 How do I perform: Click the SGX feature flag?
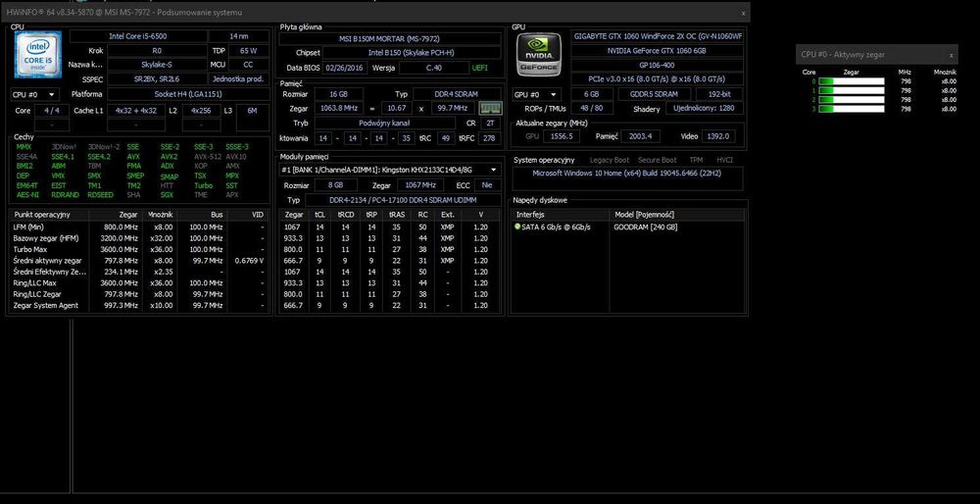click(x=167, y=195)
